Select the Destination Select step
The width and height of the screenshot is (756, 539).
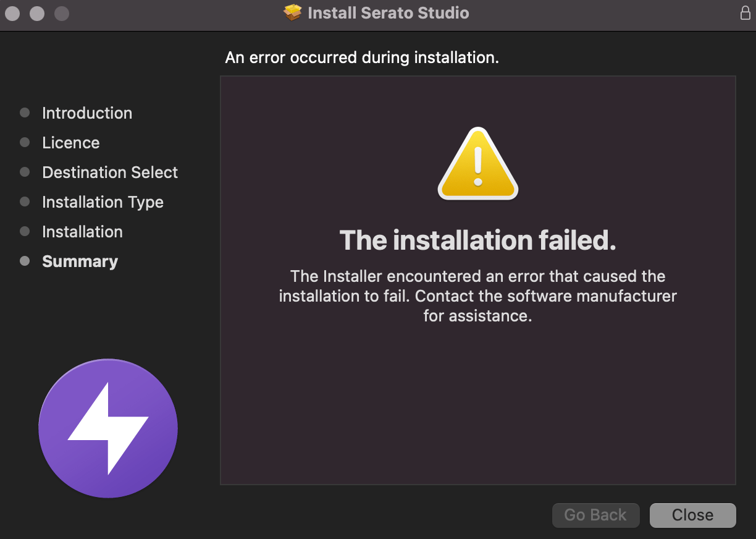point(109,172)
